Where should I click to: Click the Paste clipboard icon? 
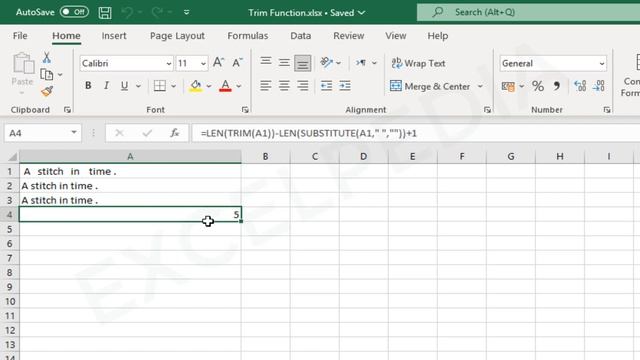point(23,64)
